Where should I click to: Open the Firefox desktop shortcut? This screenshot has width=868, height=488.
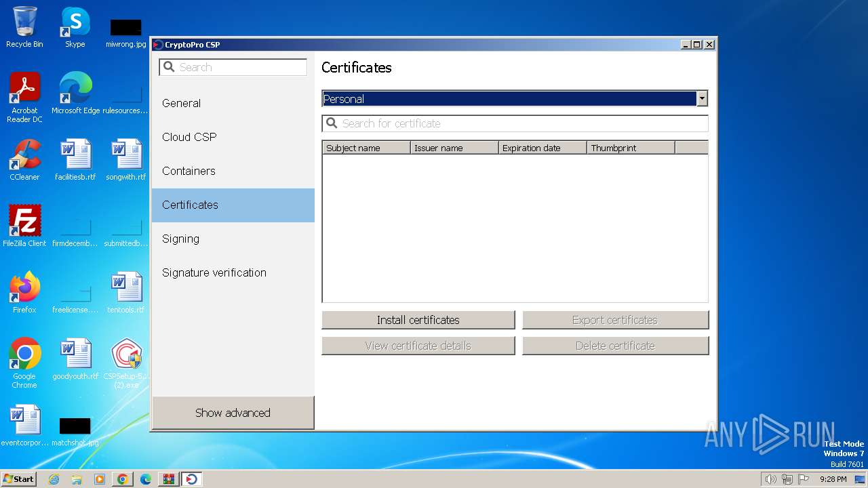point(24,293)
